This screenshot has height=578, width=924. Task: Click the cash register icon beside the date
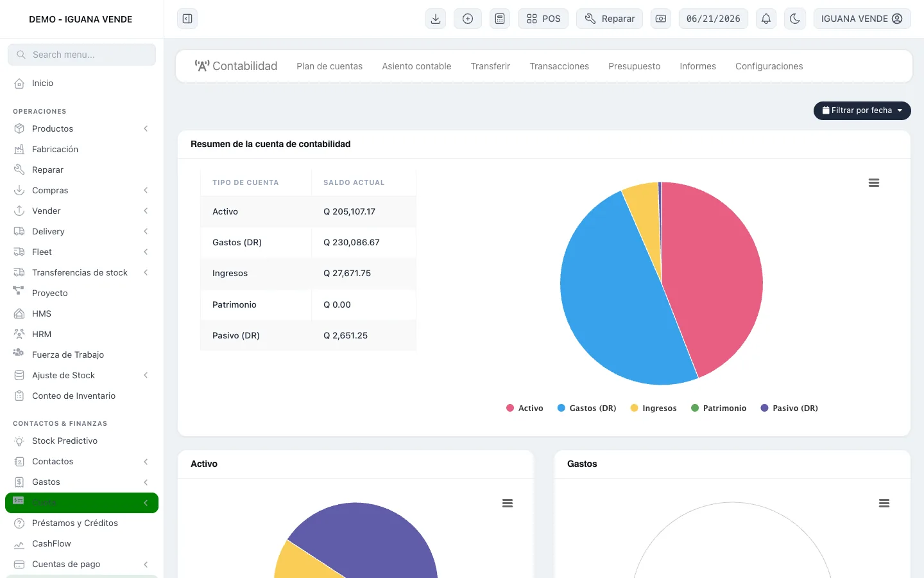tap(661, 19)
